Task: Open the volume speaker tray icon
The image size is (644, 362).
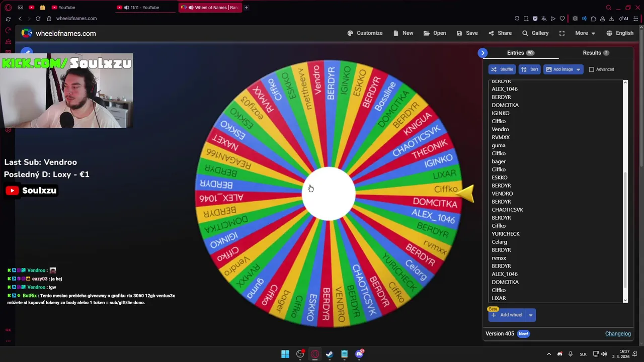Action: tap(604, 354)
